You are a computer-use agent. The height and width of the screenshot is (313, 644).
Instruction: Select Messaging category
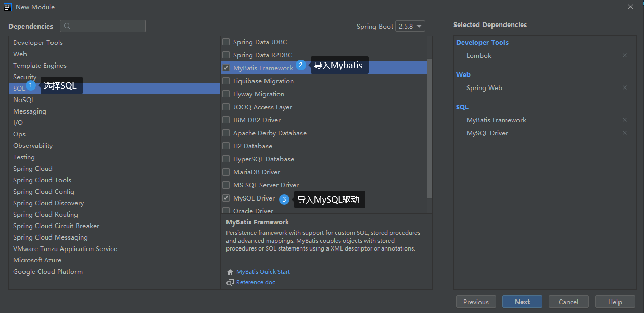pyautogui.click(x=115, y=111)
